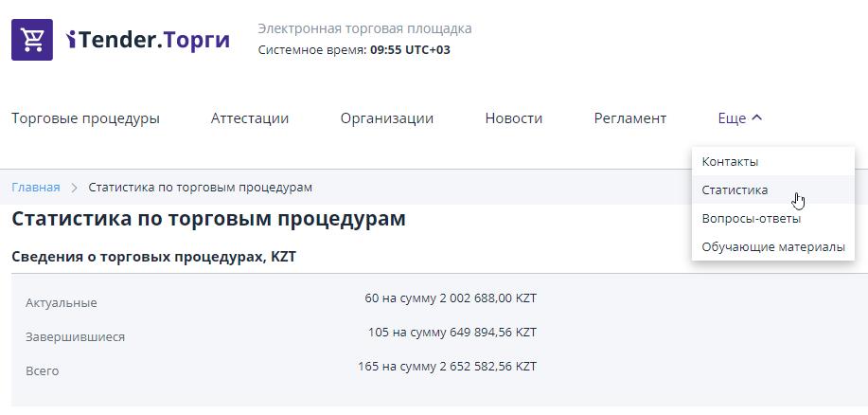Click the iTender.Торги logo text
Screen dimensions: 868x415
tap(149, 40)
